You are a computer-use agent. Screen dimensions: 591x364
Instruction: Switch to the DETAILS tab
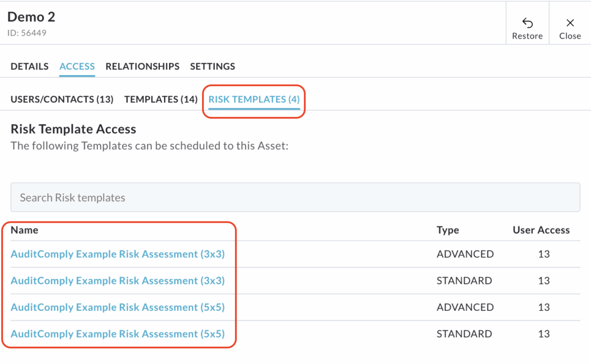point(29,66)
